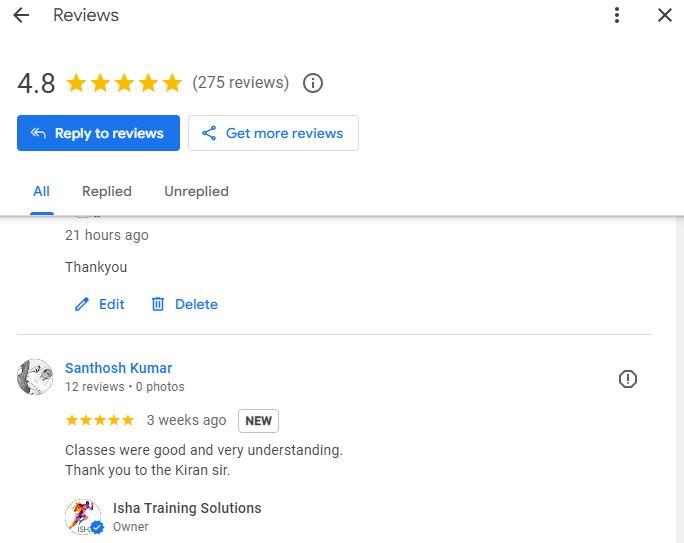Close the Reviews panel with X
684x543 pixels.
coord(664,15)
